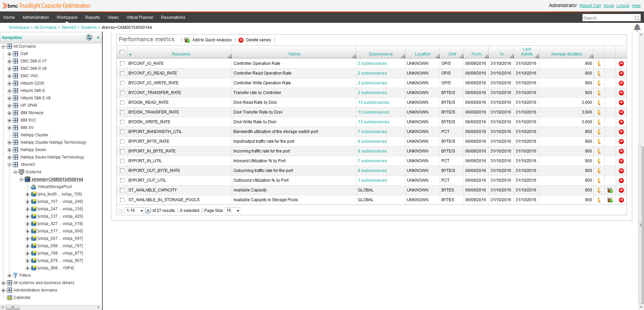The height and width of the screenshot is (310, 644).
Task: Click the navigation panel horizontal scrollbar
Action: [x=13, y=307]
